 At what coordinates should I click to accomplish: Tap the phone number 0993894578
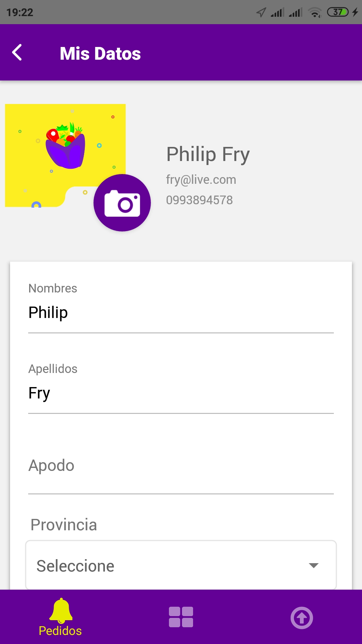[x=199, y=200]
